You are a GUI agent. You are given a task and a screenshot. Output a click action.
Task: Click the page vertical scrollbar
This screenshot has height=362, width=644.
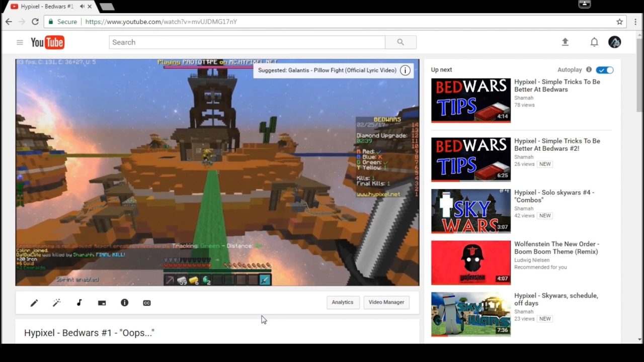tap(640, 75)
